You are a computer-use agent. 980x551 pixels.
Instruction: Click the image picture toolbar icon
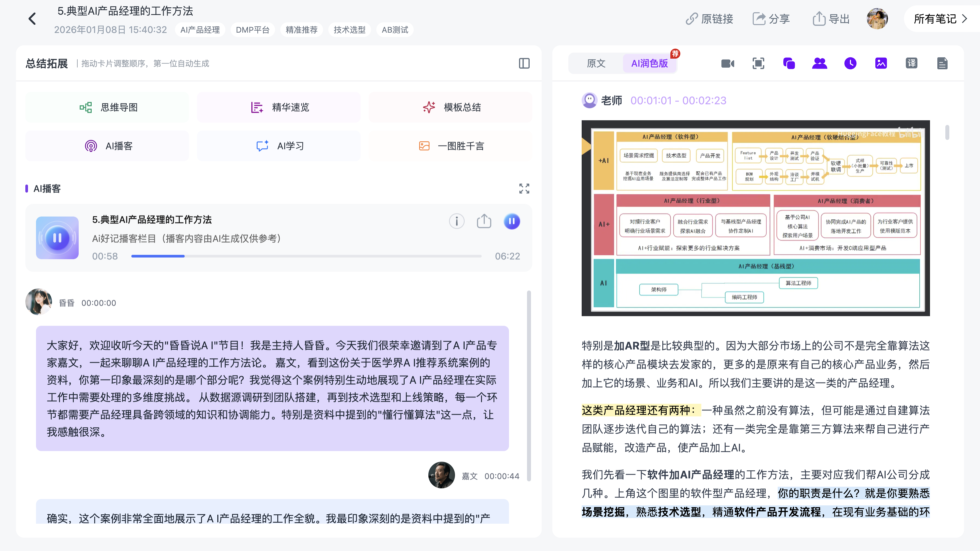tap(881, 63)
